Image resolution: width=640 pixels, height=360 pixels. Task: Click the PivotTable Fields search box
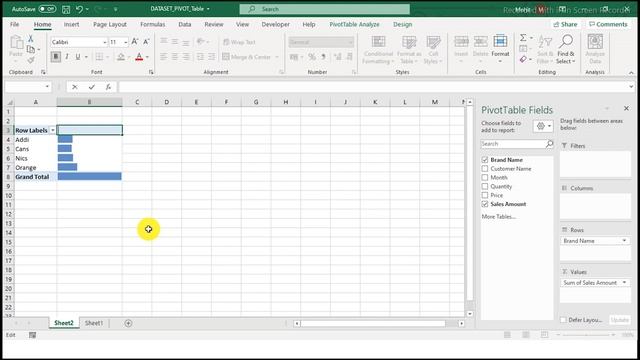pyautogui.click(x=517, y=144)
